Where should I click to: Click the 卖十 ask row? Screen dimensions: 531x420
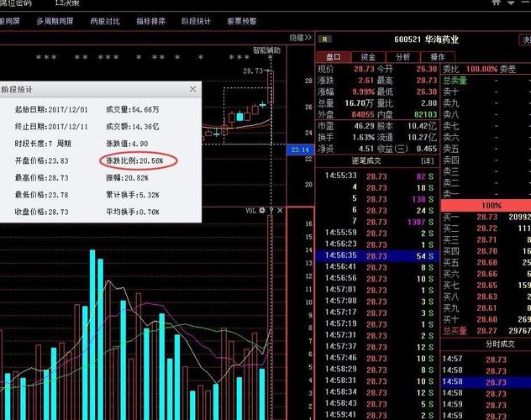tap(486, 92)
